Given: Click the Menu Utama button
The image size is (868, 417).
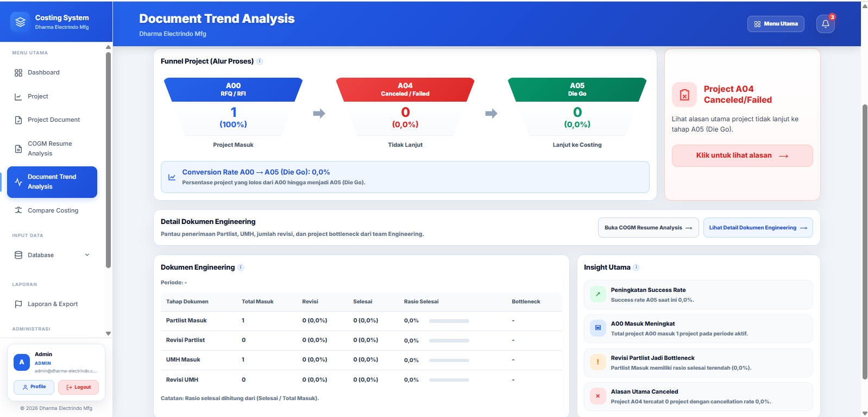Looking at the screenshot, I should point(776,24).
